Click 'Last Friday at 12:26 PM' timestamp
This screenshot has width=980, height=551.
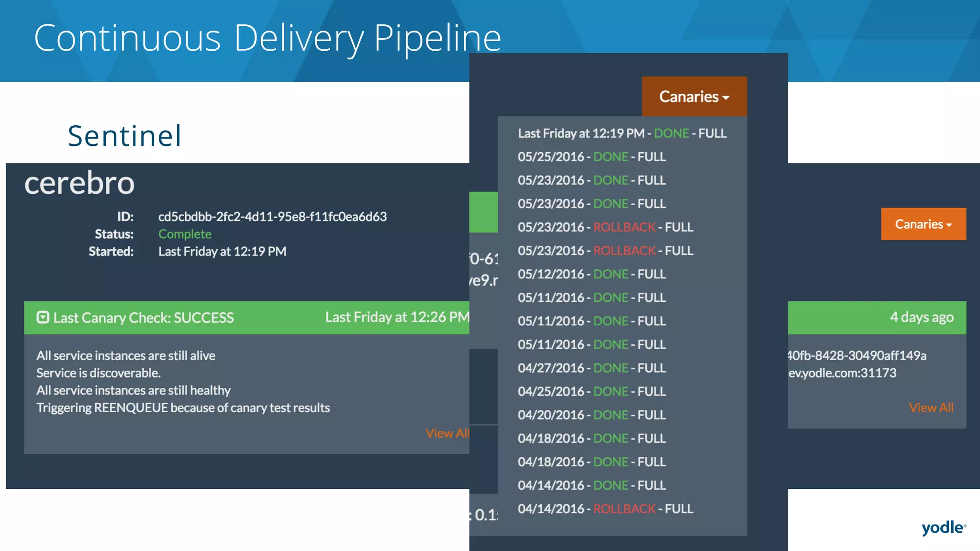tap(397, 317)
